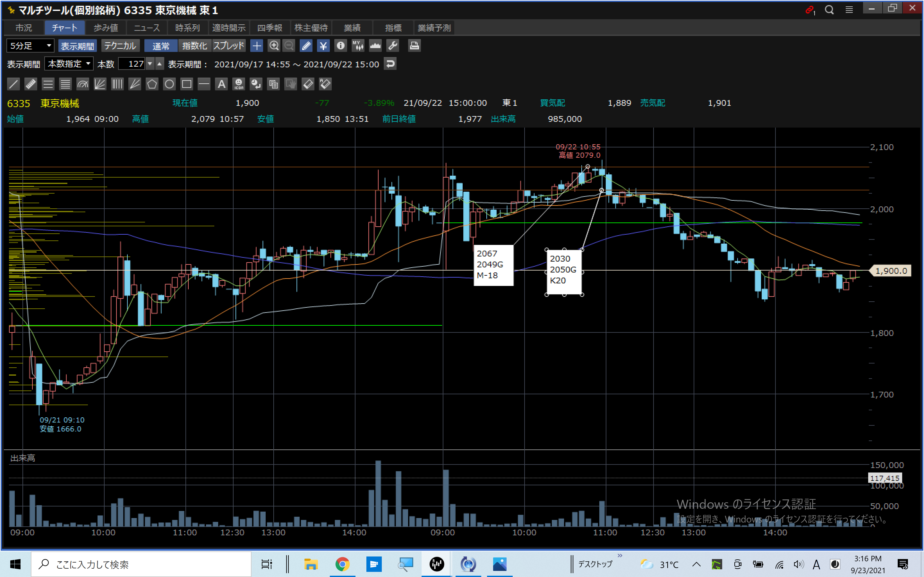Select the trend line drawing tool
The height and width of the screenshot is (577, 924).
click(x=13, y=84)
